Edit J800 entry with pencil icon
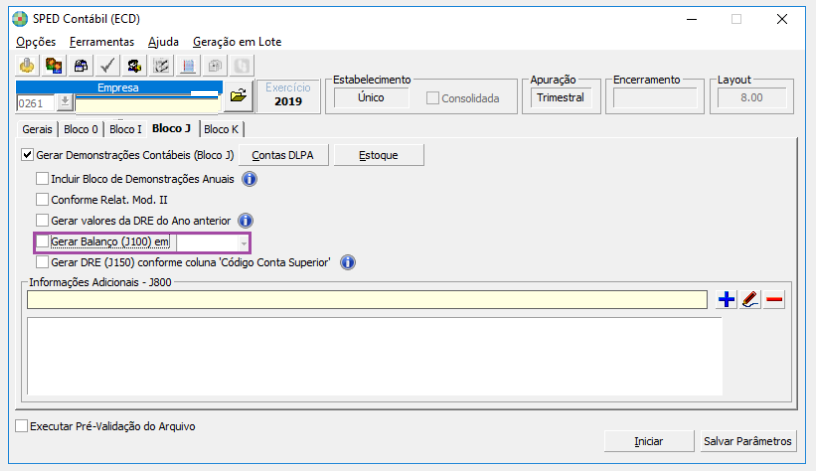The height and width of the screenshot is (471, 816). tap(750, 299)
